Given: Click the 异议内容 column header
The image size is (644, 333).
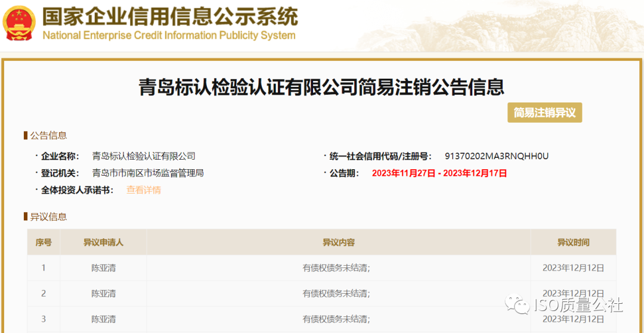Looking at the screenshot, I should [x=339, y=242].
